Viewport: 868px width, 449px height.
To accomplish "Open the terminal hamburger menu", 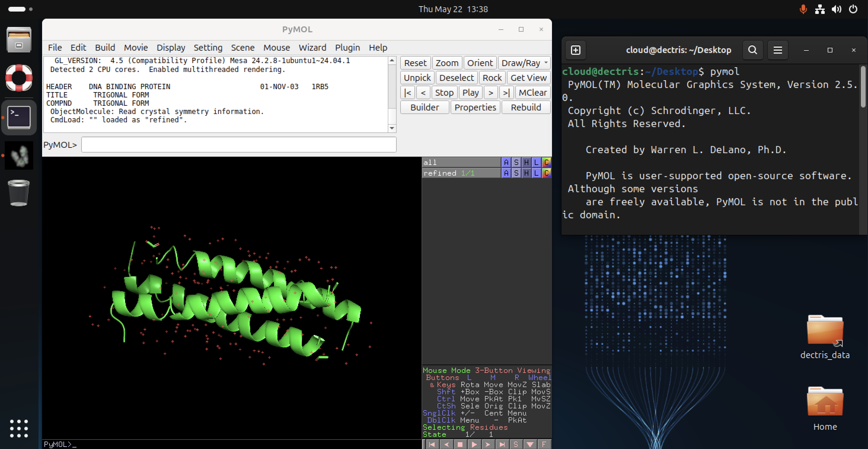I will pos(778,50).
